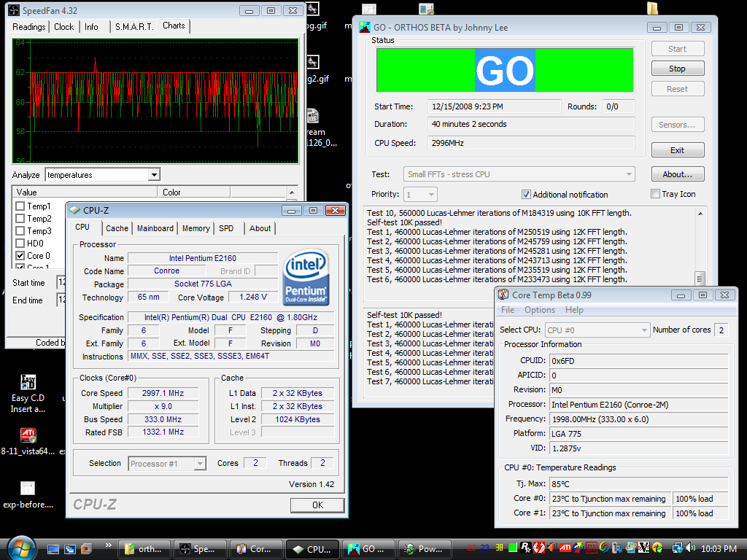The image size is (747, 560).
Task: Uncheck the Core 0 checkbox
Action: click(20, 256)
